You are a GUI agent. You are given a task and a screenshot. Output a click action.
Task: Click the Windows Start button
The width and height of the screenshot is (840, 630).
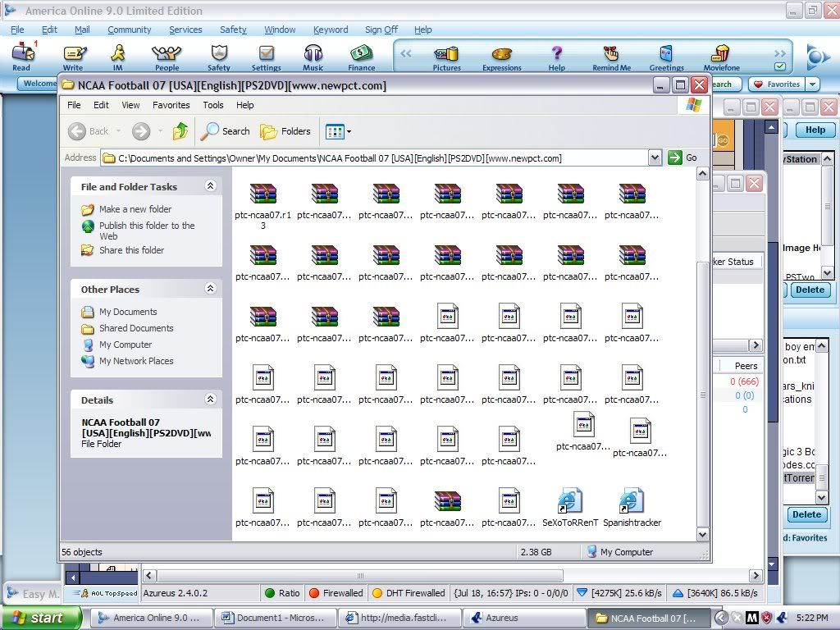41,618
